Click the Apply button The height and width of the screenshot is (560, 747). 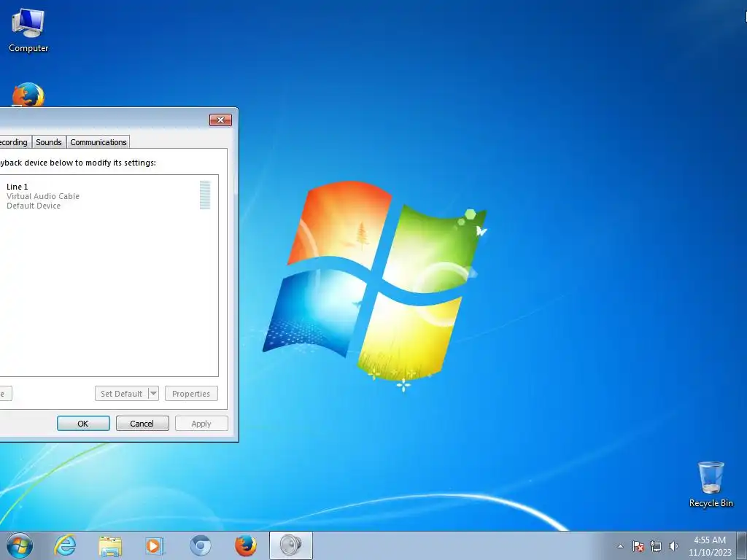[201, 424]
